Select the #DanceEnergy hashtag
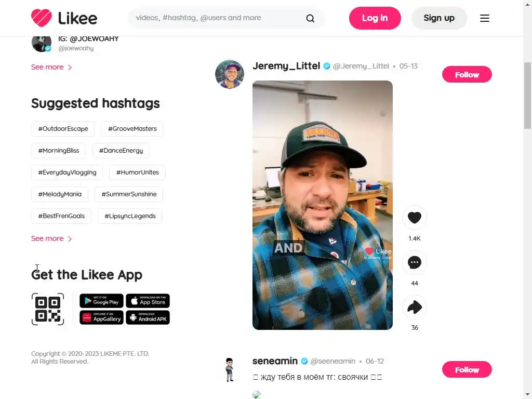The image size is (532, 399). point(121,151)
